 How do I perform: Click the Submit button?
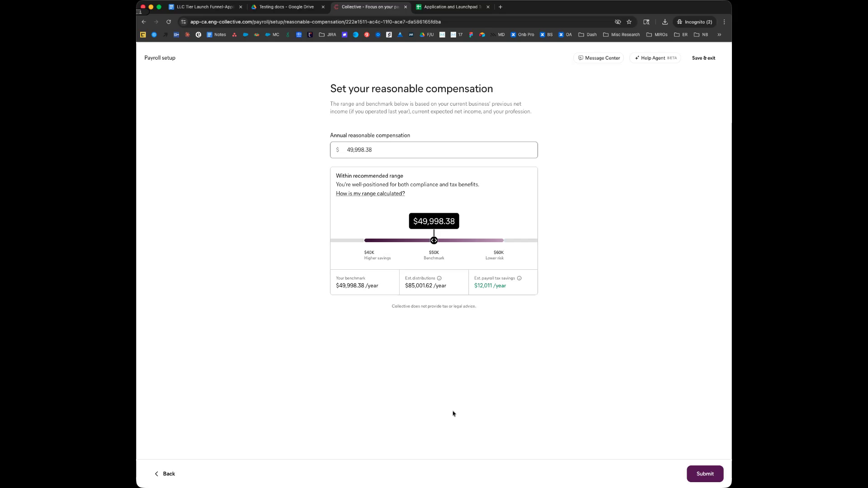coord(704,474)
